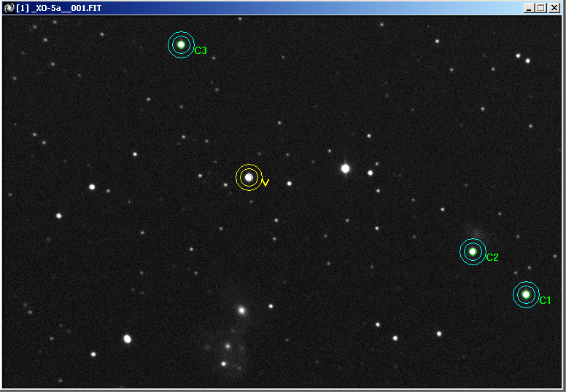
Task: Click the brightest unmarked star right of V
Action: (345, 168)
